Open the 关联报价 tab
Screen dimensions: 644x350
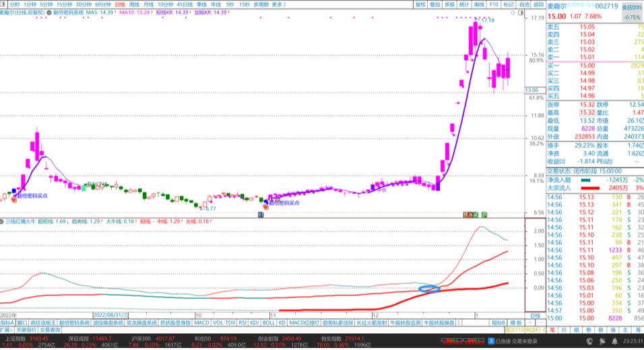point(27,330)
